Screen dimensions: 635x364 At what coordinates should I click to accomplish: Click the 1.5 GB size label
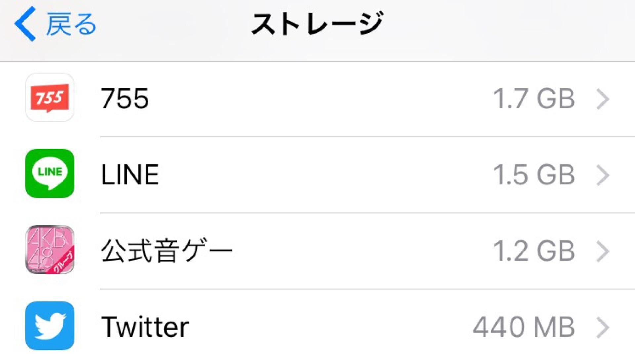click(534, 175)
